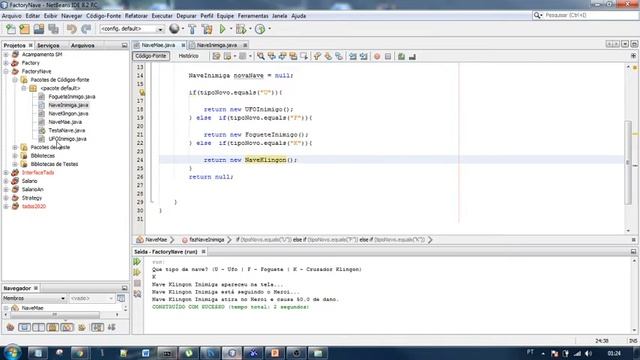Open the Run Project dropdown arrow

(x=231, y=29)
